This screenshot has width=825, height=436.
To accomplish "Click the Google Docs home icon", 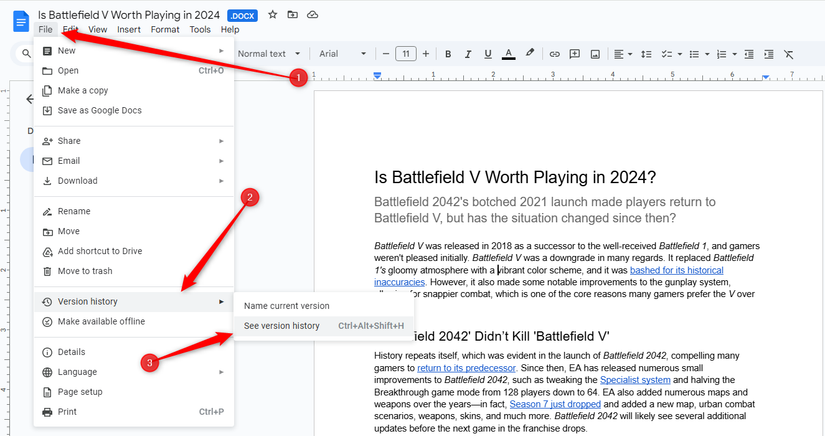I will click(21, 22).
